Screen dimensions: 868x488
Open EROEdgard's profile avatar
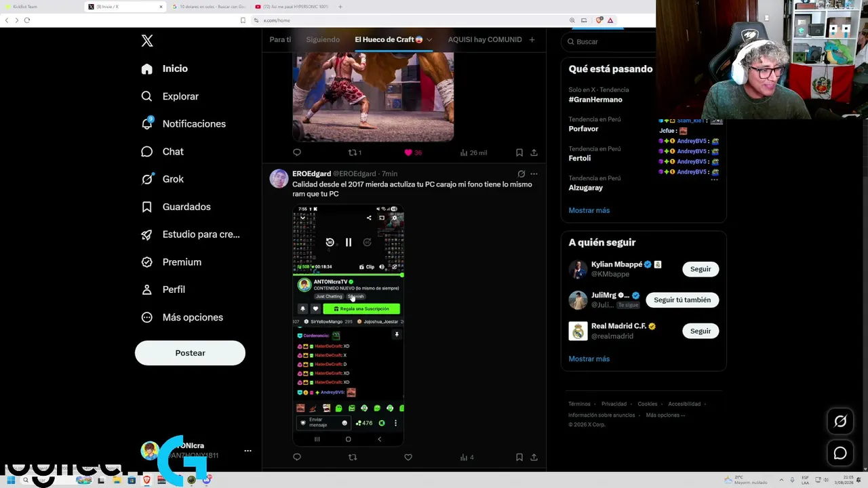tap(279, 178)
